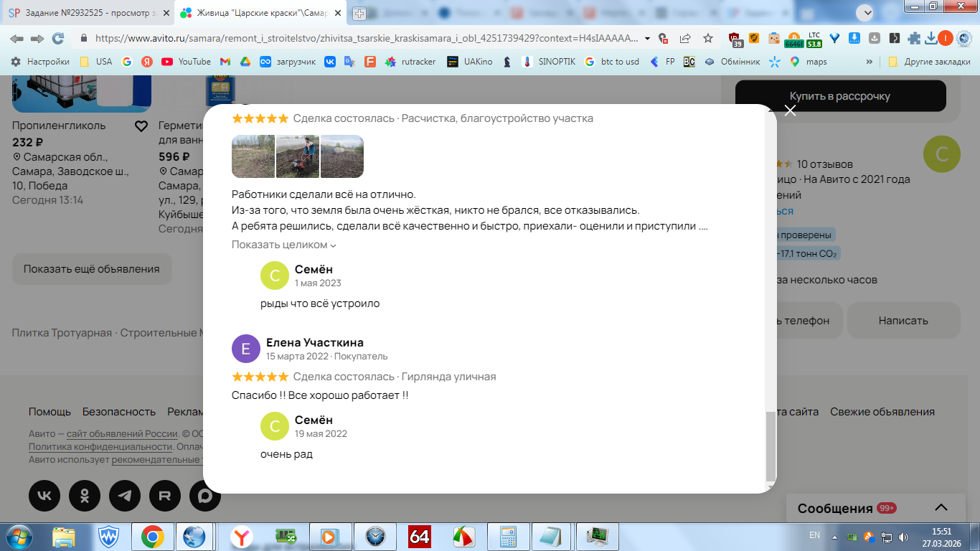Image resolution: width=980 pixels, height=551 pixels.
Task: Click Елена Участкина reviewer avatar
Action: (246, 349)
